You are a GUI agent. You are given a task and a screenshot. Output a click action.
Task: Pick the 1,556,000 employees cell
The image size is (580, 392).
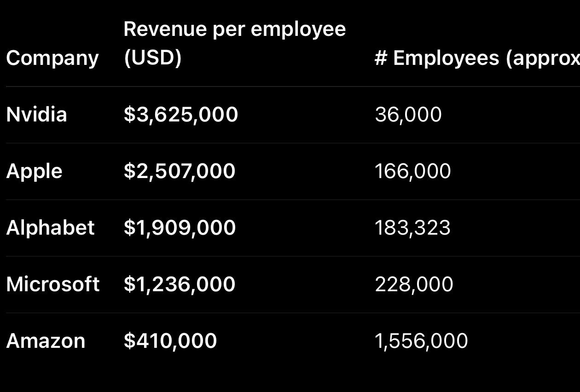coord(421,341)
